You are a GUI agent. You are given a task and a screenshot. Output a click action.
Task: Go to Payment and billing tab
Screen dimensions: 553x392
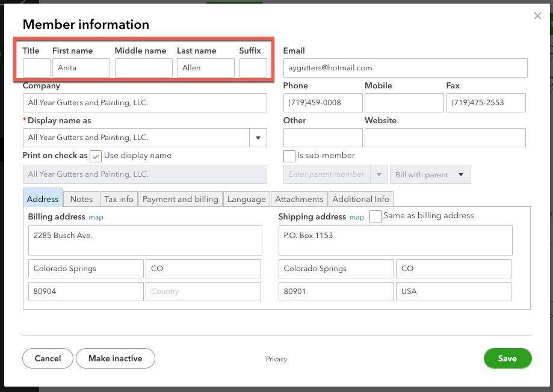click(181, 199)
